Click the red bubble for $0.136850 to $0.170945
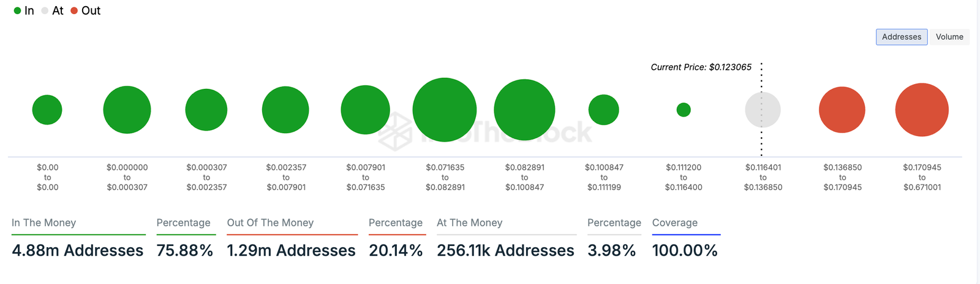 coord(842,110)
